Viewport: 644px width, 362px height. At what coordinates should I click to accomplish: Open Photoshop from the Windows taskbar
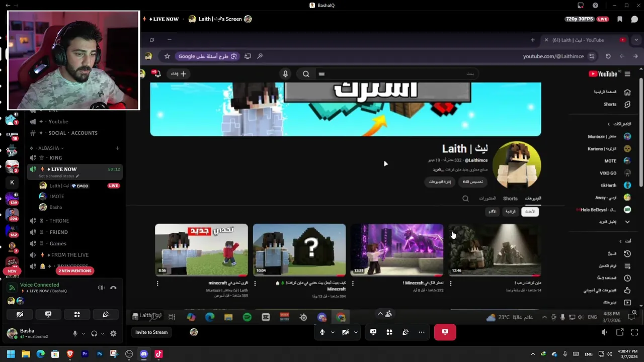pyautogui.click(x=100, y=354)
